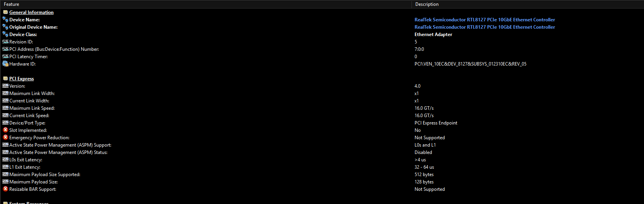
Task: Click the Device Class network icon
Action: [5, 35]
